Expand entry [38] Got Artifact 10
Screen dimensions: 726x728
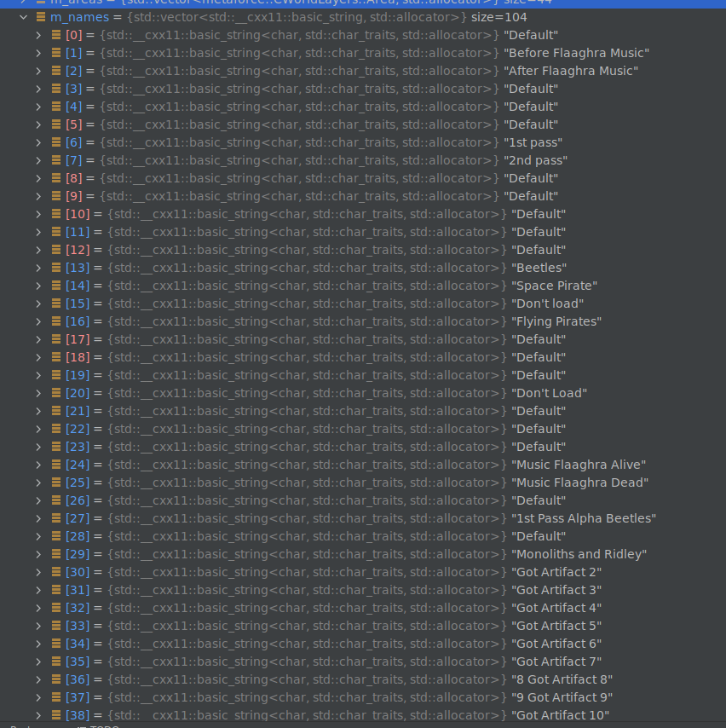38,714
